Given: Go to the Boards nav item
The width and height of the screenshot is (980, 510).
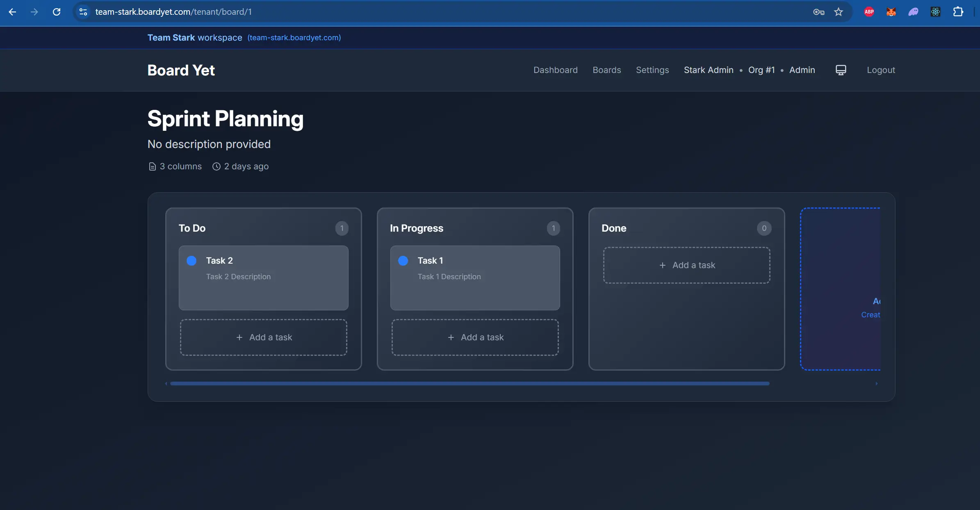Looking at the screenshot, I should click(606, 70).
